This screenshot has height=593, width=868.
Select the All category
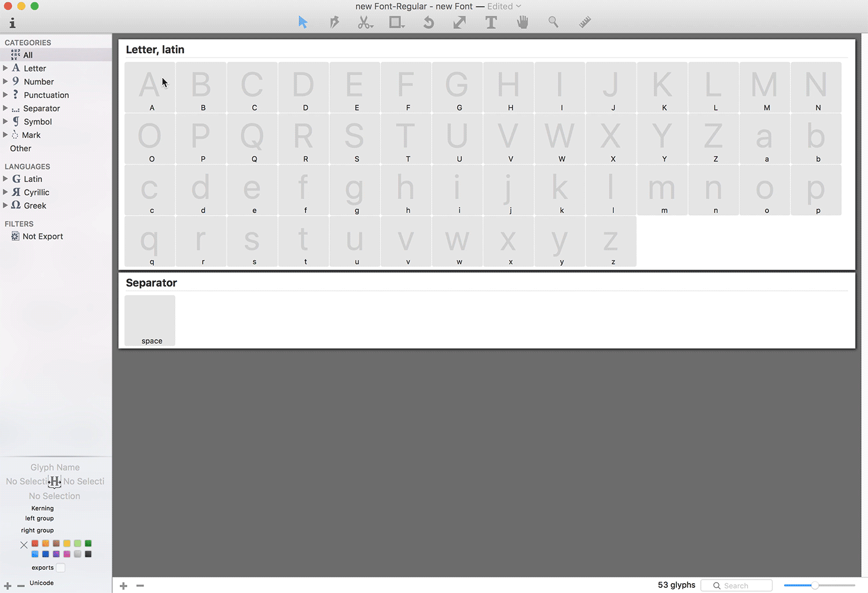tap(56, 55)
